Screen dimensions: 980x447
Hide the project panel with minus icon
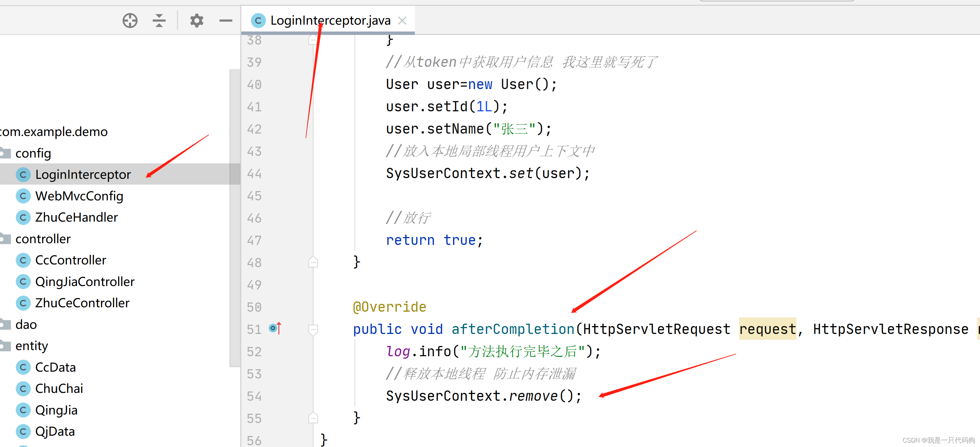pyautogui.click(x=226, y=21)
